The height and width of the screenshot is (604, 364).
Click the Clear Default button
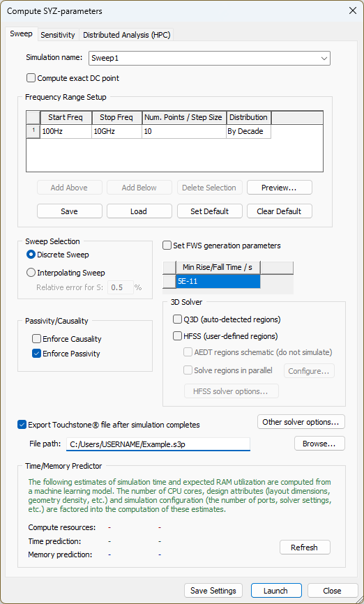coord(279,211)
